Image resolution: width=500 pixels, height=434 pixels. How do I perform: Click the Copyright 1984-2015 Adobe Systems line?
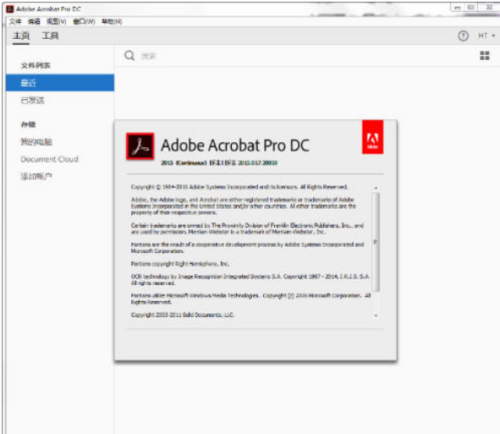(239, 187)
